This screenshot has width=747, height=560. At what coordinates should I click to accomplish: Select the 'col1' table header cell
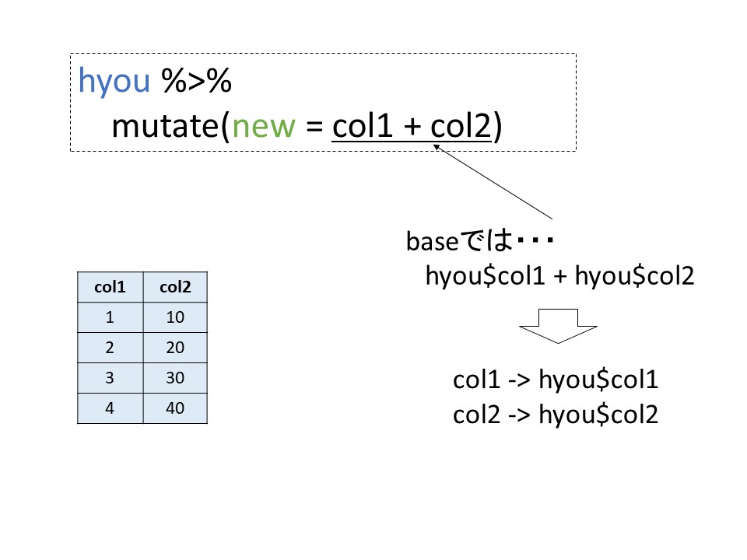110,287
